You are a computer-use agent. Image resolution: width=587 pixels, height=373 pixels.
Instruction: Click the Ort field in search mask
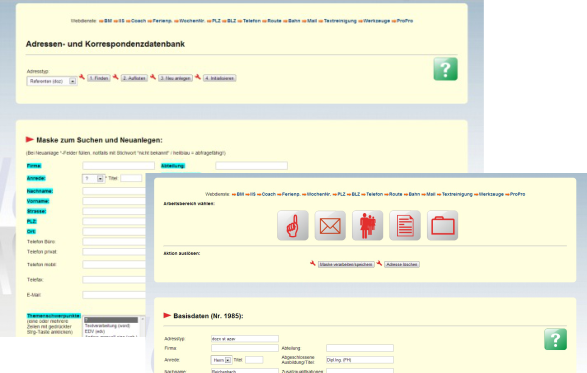coord(114,231)
